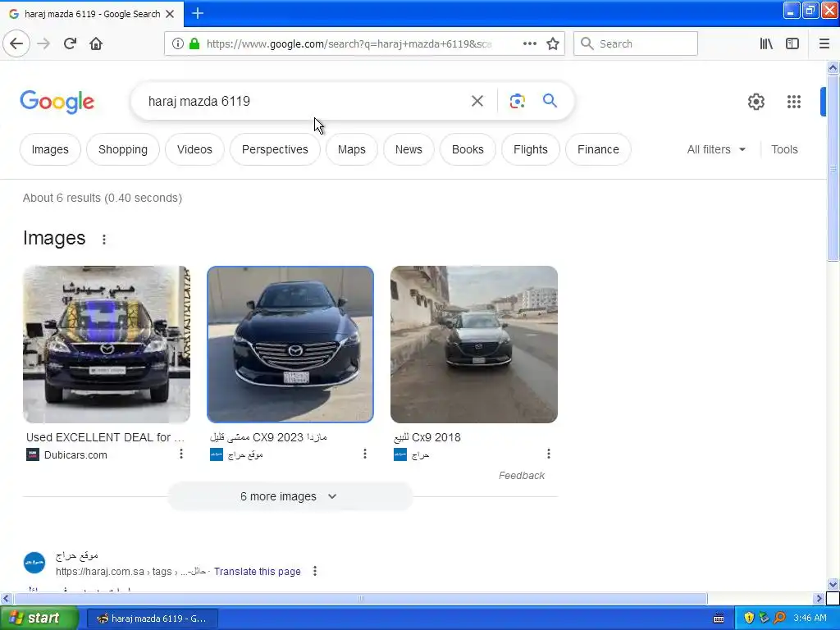Open a new browser tab
Image resolution: width=840 pixels, height=630 pixels.
[198, 13]
